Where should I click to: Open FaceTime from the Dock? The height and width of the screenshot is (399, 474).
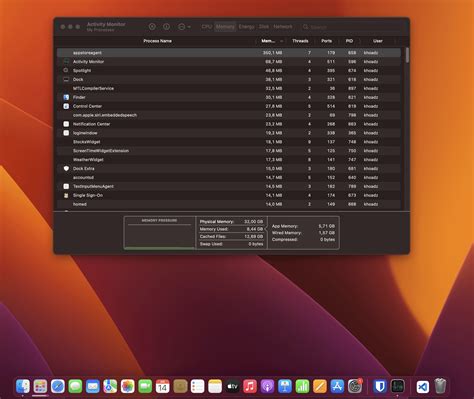pyautogui.click(x=145, y=386)
